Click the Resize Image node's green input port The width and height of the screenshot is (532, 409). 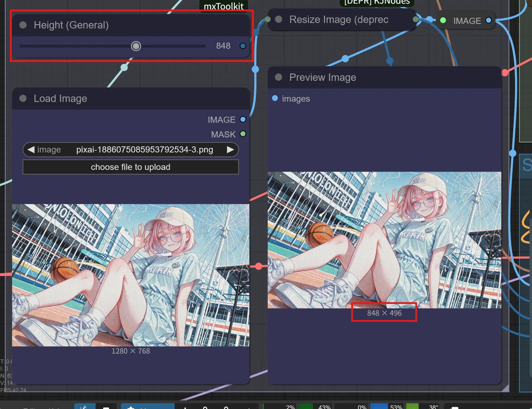click(x=268, y=19)
